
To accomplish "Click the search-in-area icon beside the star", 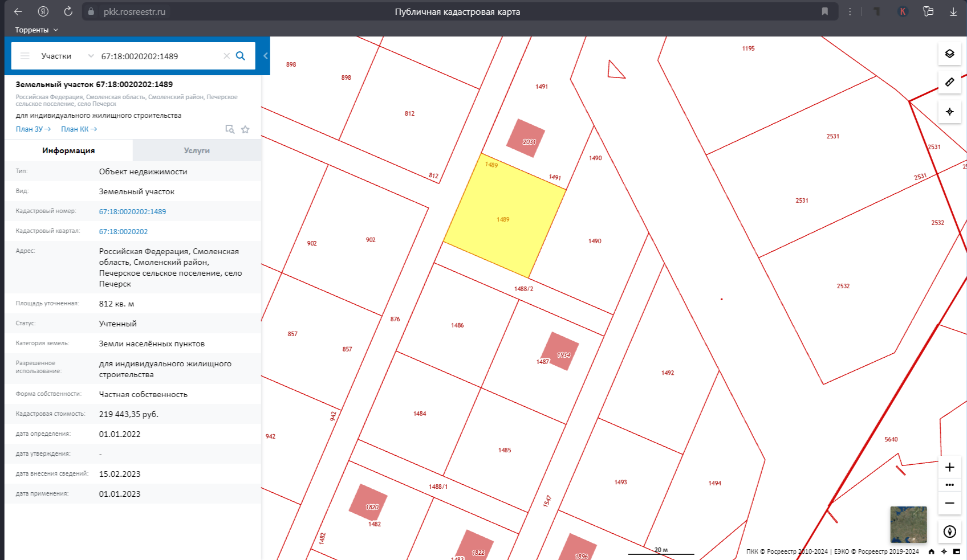I will click(x=230, y=129).
